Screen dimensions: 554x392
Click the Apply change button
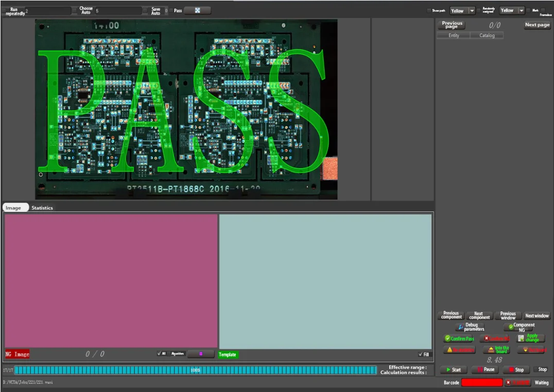coord(530,338)
